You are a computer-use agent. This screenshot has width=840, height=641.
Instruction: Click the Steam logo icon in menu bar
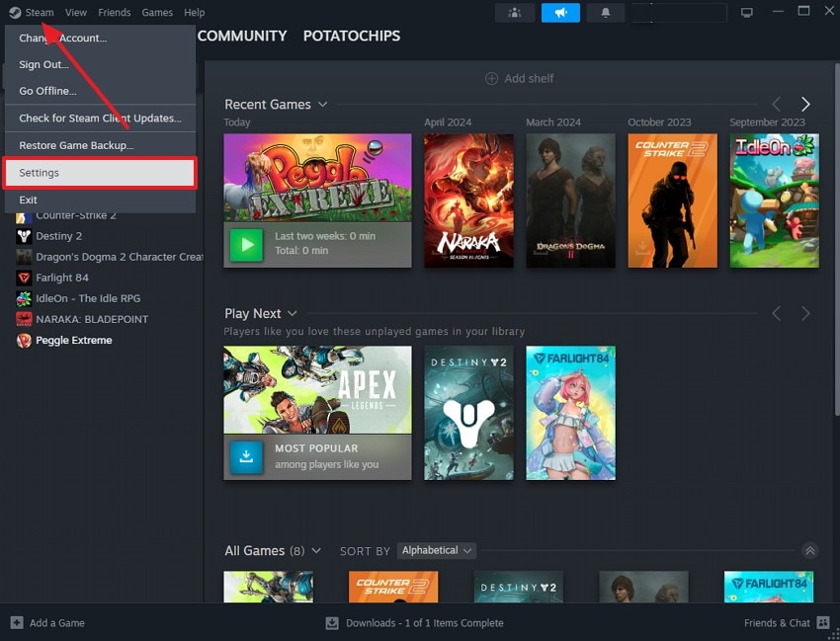pos(15,12)
